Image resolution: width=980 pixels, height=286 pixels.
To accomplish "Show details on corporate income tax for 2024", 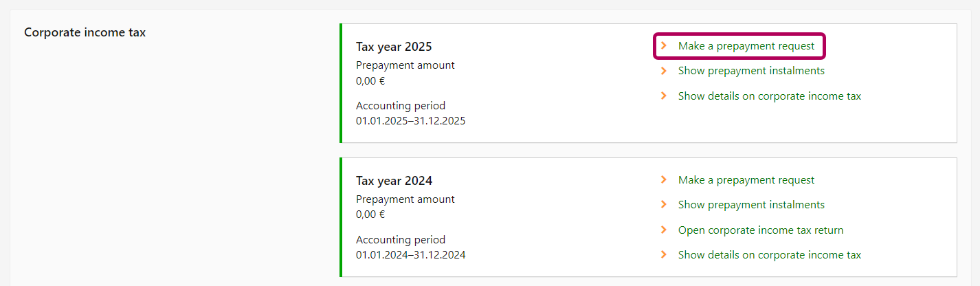I will pyautogui.click(x=769, y=255).
